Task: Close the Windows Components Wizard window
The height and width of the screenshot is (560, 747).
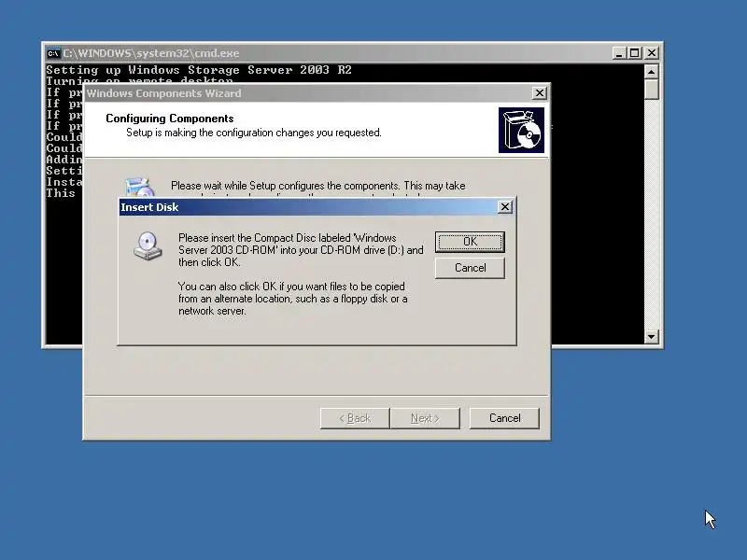Action: pos(539,92)
